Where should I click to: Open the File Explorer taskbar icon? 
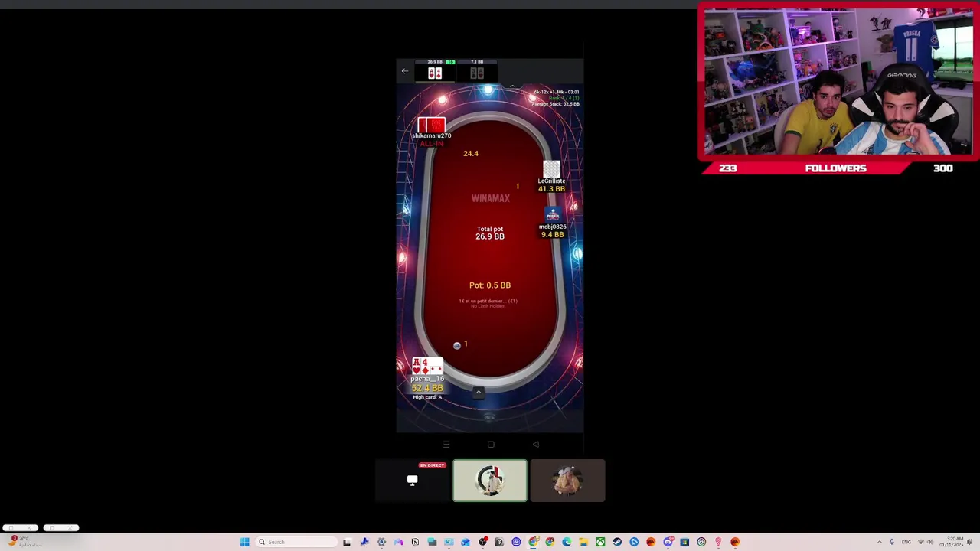(584, 542)
